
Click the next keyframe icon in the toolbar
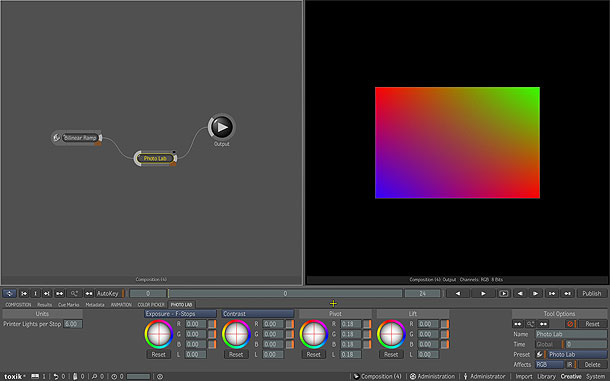(47, 293)
